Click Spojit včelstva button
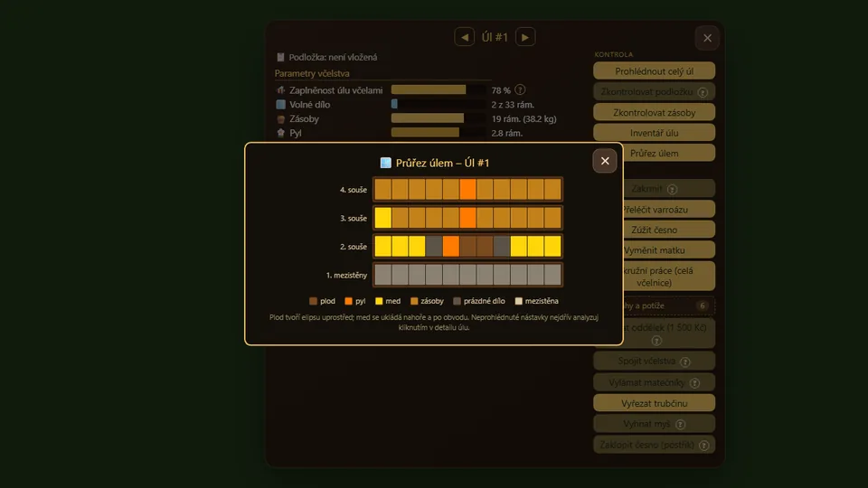868x488 pixels. point(655,361)
